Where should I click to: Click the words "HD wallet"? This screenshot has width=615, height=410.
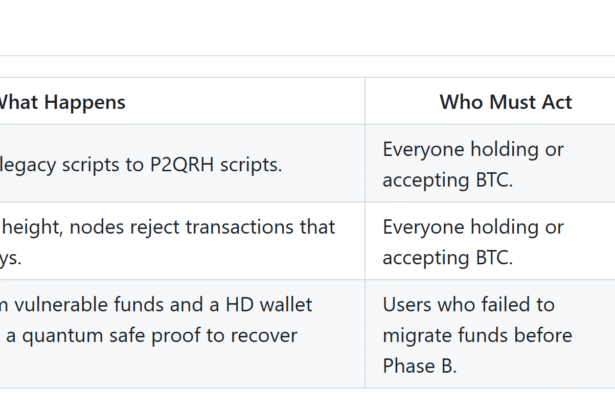(x=263, y=304)
